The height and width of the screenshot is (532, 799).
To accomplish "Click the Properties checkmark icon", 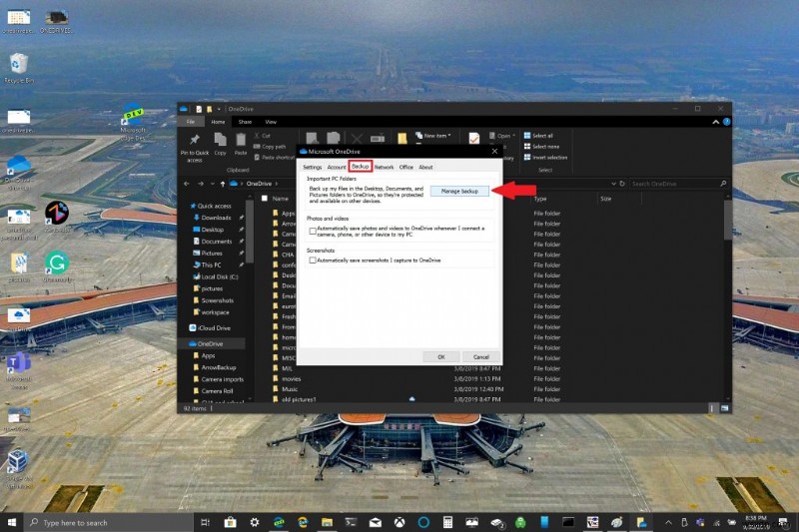I will [473, 138].
